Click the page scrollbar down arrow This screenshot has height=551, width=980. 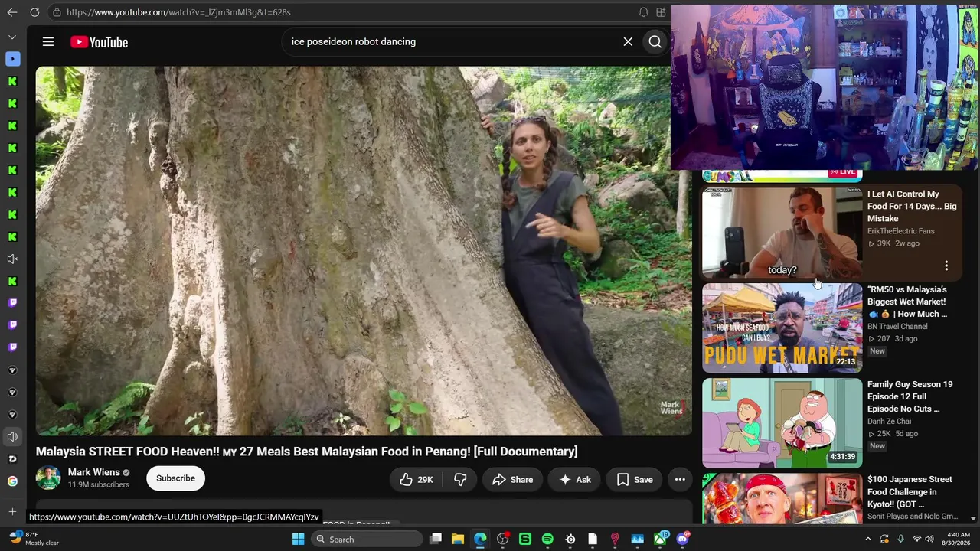point(973,518)
